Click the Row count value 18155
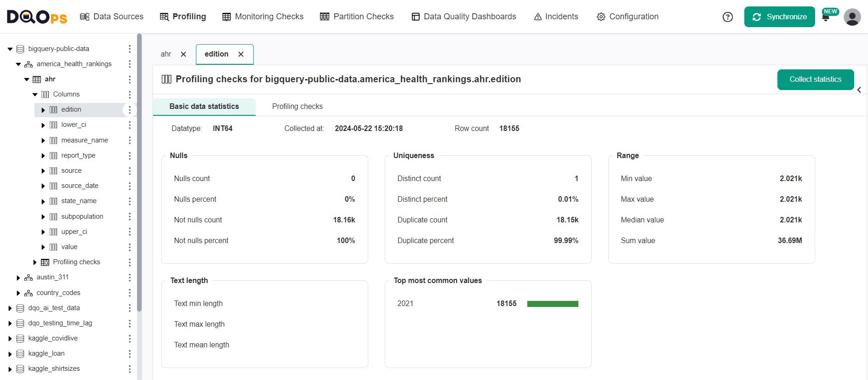868x380 pixels. [509, 128]
